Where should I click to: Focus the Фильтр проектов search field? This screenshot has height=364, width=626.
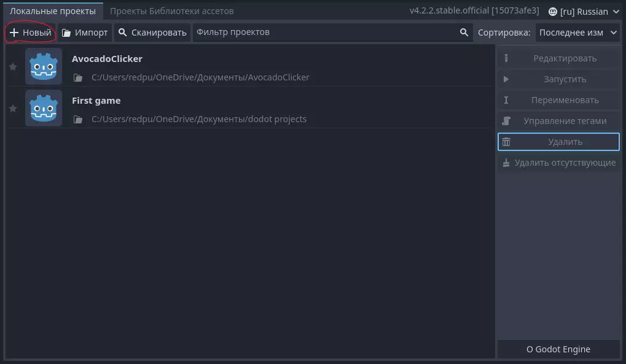tap(326, 33)
